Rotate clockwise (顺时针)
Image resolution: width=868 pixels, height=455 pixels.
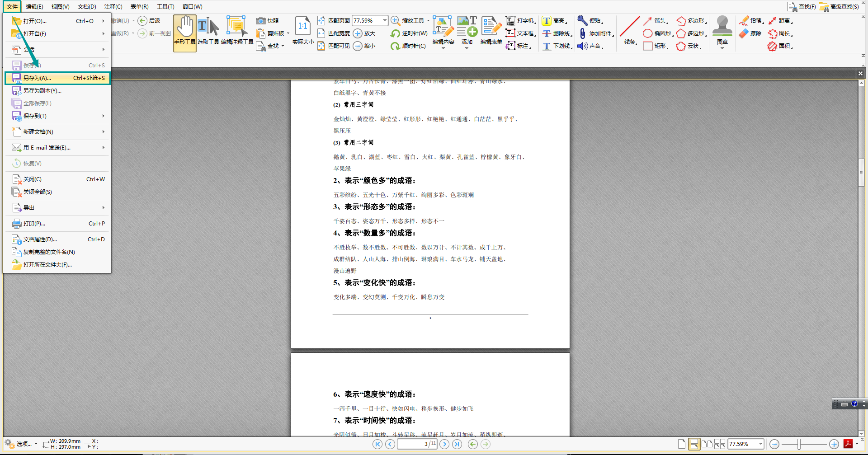(408, 46)
